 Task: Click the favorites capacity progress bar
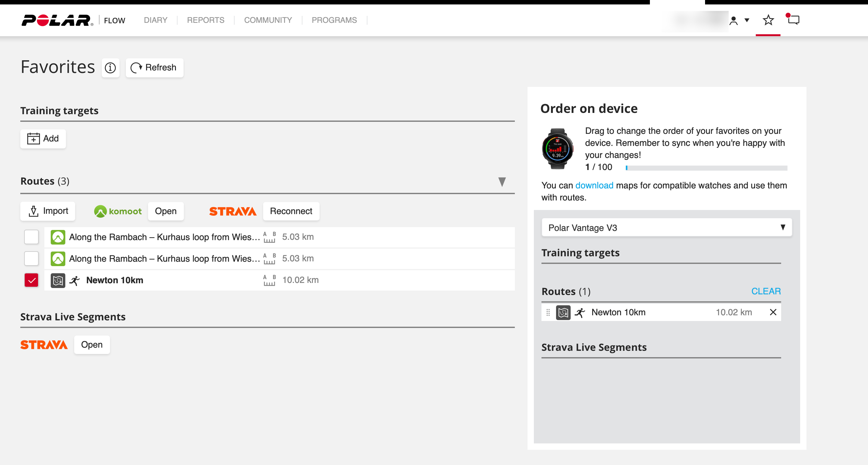point(706,167)
